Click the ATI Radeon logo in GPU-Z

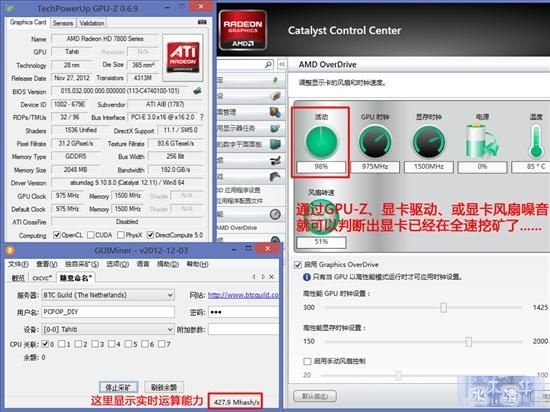[183, 57]
